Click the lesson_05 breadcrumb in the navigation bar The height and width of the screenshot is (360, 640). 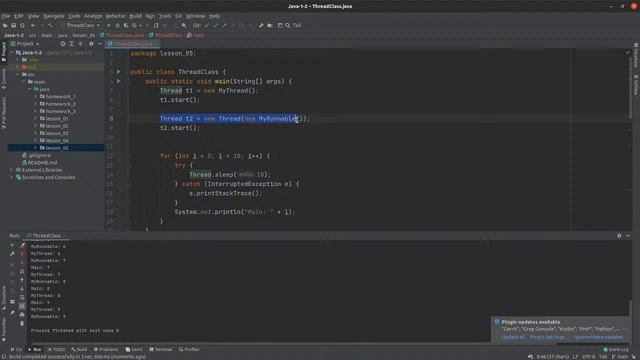(83, 35)
